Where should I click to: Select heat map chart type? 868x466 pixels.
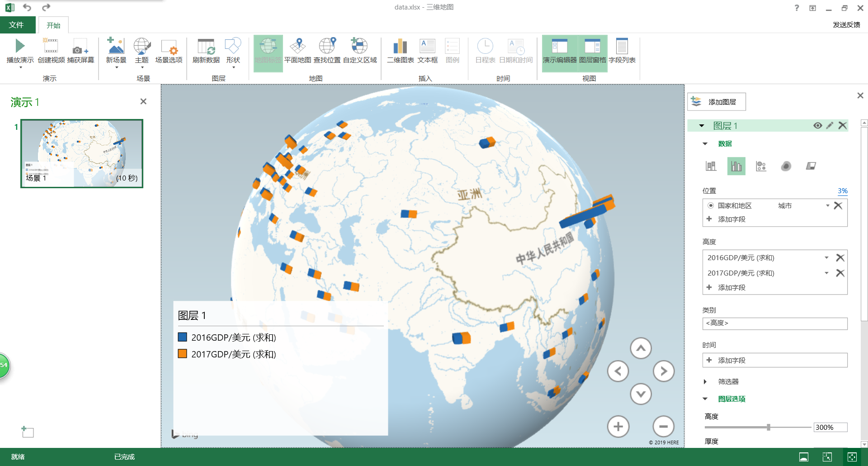[x=786, y=166]
